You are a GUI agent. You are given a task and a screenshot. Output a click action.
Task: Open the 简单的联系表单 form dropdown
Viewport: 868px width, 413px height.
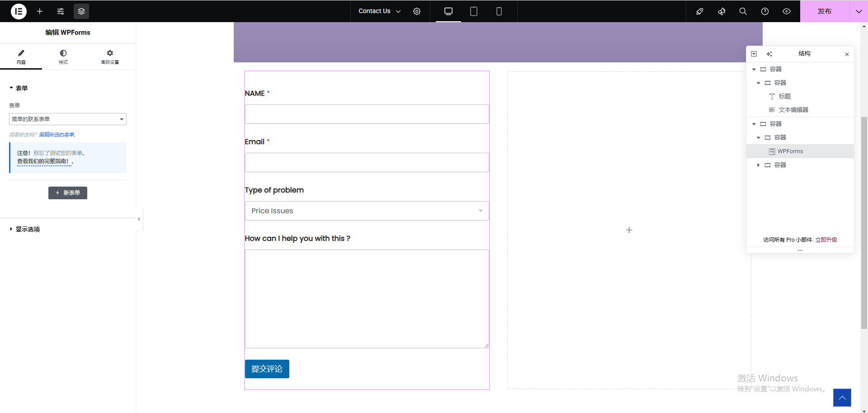(x=68, y=119)
